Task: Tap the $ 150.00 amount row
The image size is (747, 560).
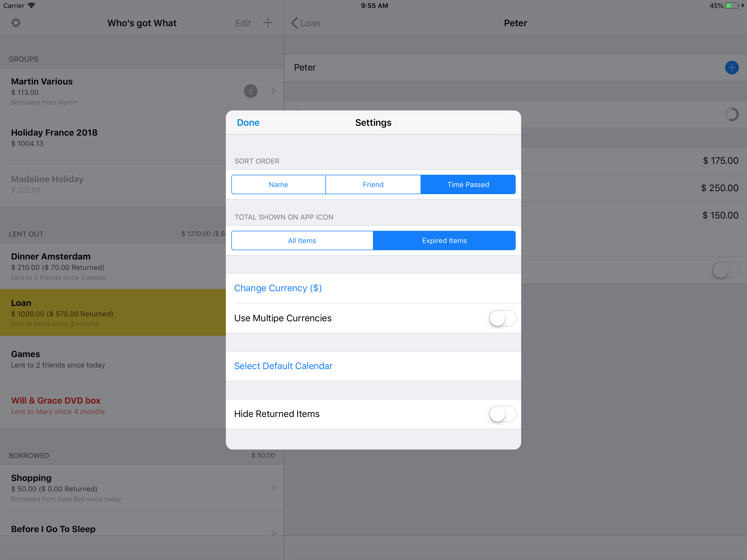Action: (x=634, y=215)
